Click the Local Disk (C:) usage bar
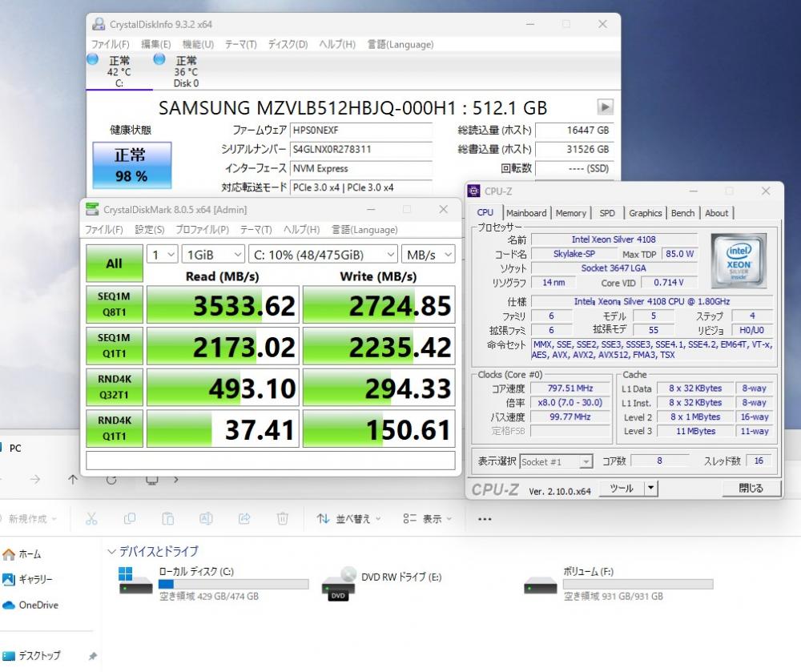This screenshot has height=672, width=801. [233, 584]
